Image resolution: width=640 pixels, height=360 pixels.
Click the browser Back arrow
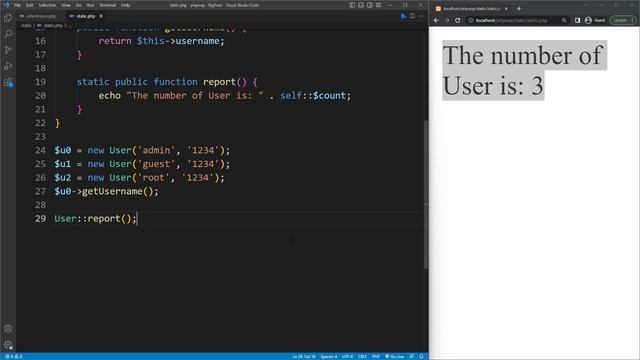point(436,20)
